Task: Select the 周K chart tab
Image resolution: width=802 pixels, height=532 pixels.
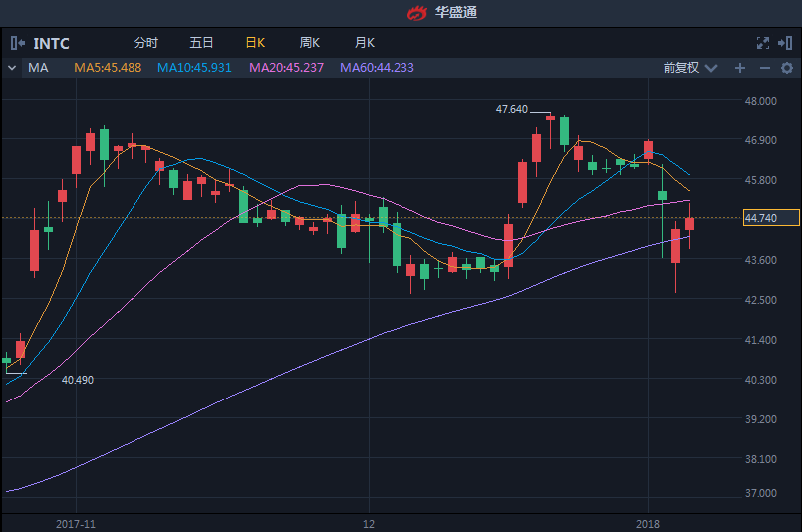Action: (310, 43)
